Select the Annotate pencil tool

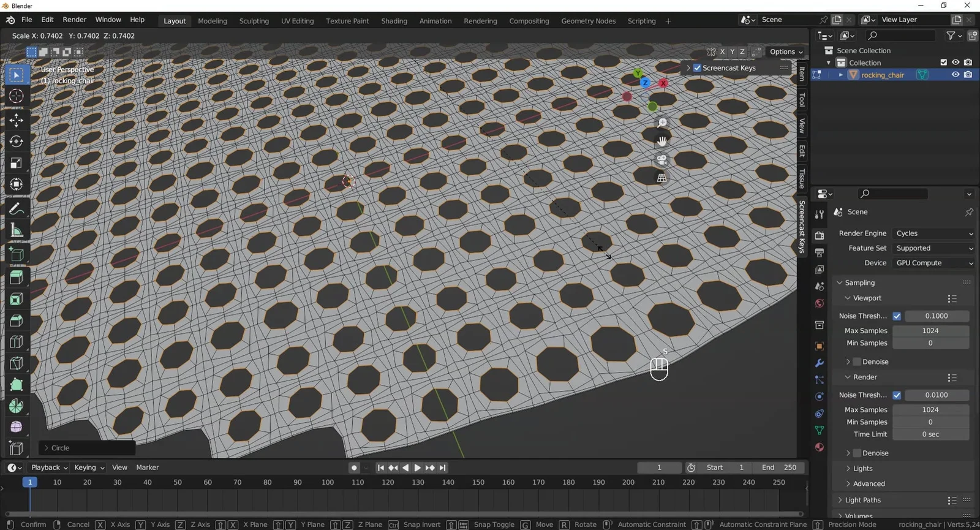pyautogui.click(x=17, y=209)
